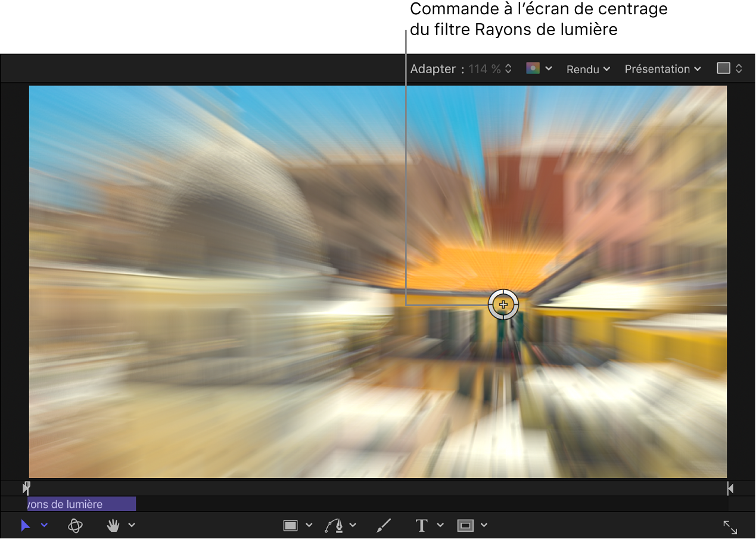
Task: Open the chevron beside the Text tool
Action: (440, 525)
